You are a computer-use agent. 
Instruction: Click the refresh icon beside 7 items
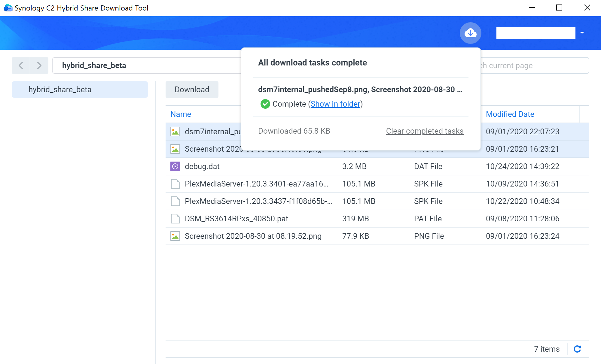click(577, 349)
